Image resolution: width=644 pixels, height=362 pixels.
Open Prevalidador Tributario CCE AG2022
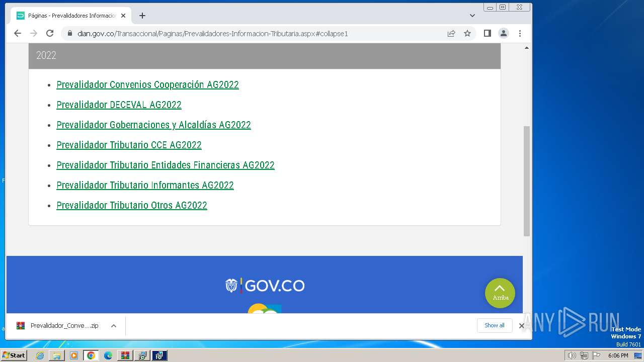point(129,145)
